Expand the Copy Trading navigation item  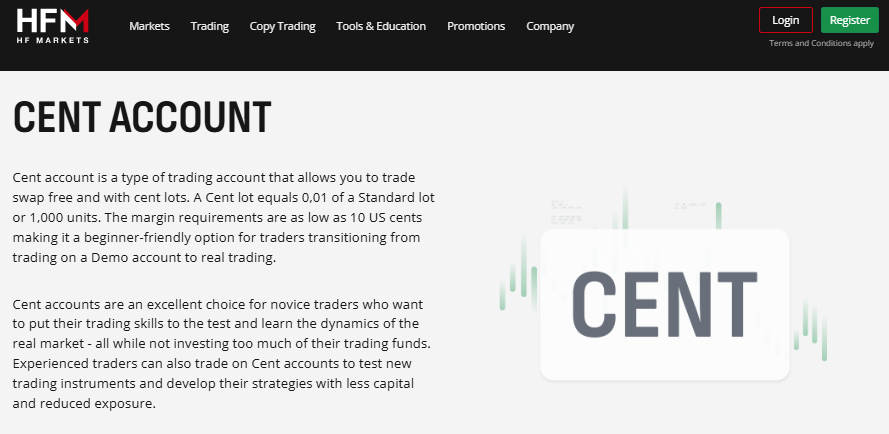(282, 26)
